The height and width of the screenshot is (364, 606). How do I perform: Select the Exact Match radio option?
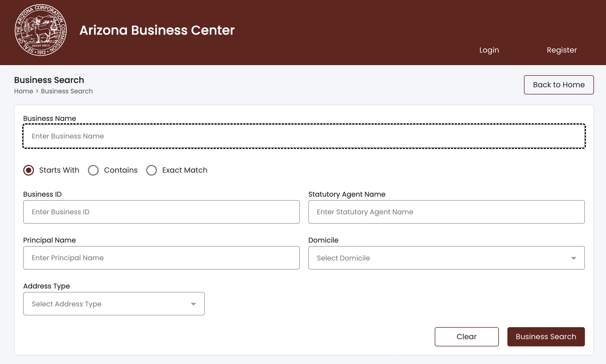coord(151,170)
